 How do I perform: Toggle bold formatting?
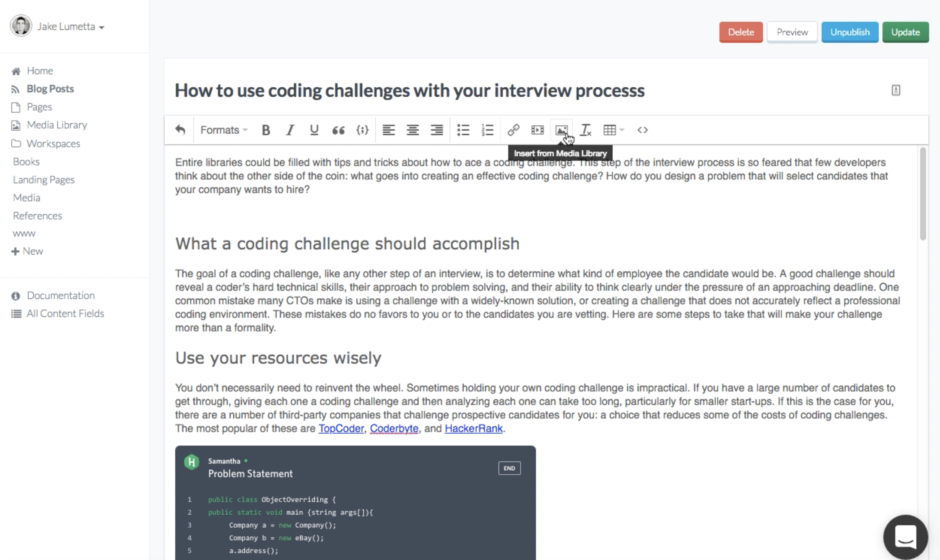click(265, 130)
